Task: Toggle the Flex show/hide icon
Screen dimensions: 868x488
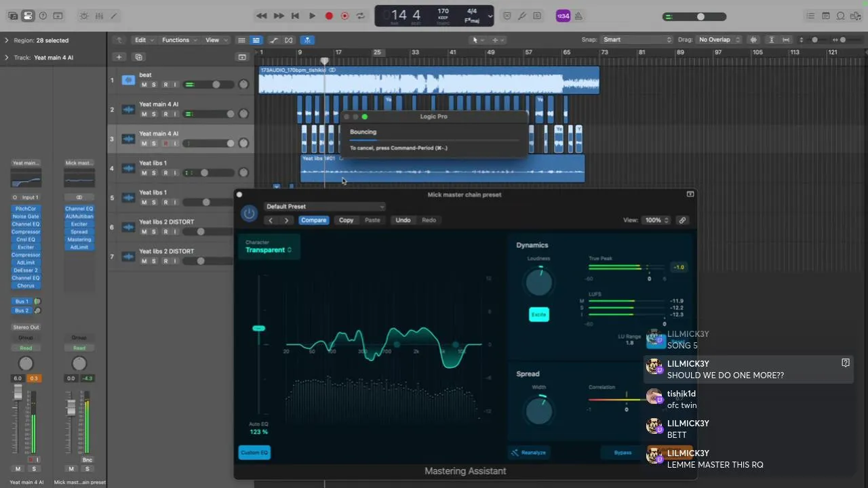Action: (x=289, y=40)
